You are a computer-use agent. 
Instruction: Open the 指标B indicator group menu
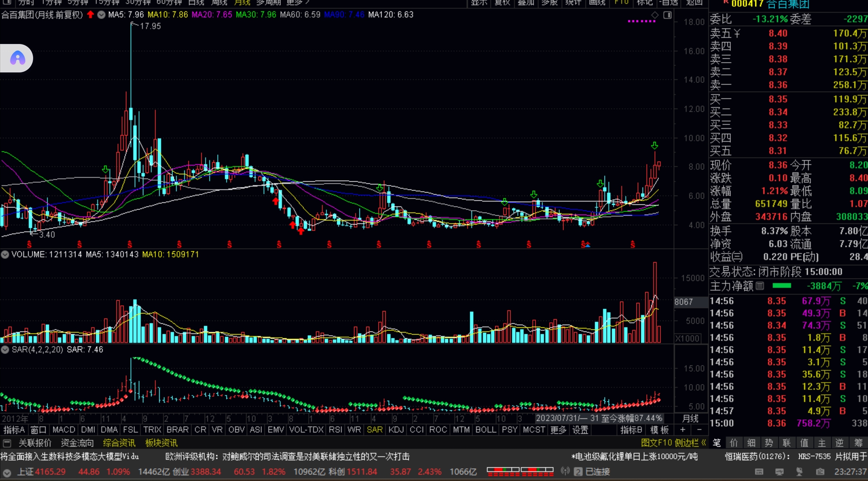click(631, 430)
